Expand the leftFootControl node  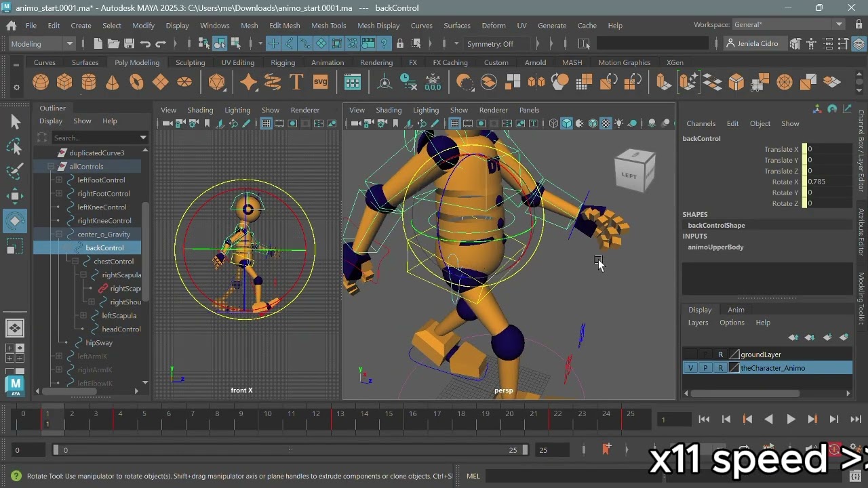click(x=59, y=180)
